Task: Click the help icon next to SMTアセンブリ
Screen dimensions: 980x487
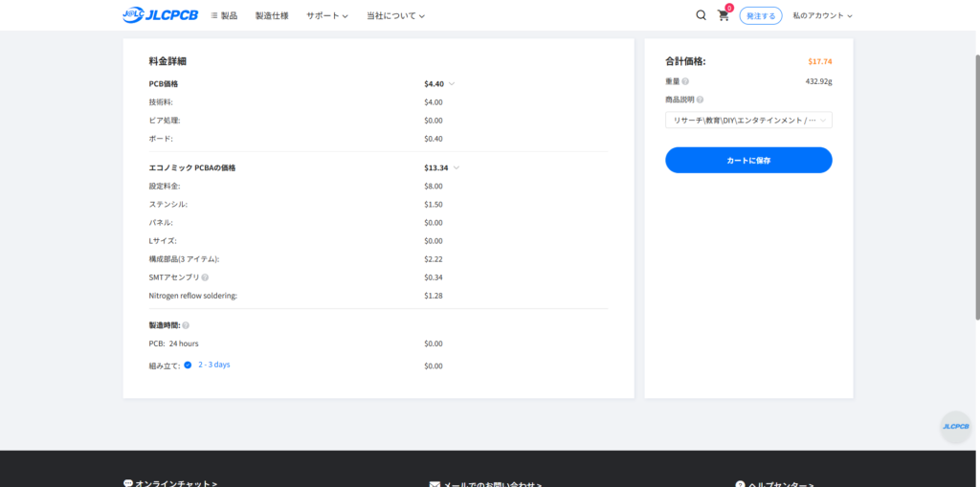Action: [x=205, y=277]
